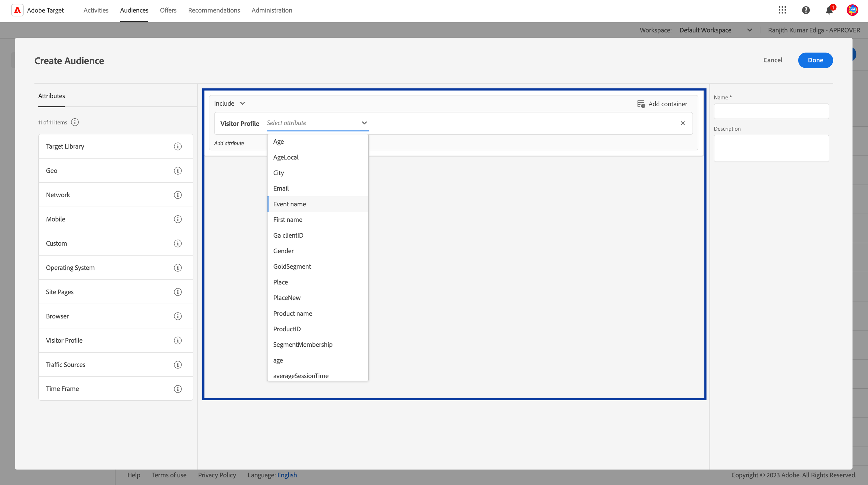Open the apps grid switcher icon
The height and width of the screenshot is (485, 868).
coord(782,10)
